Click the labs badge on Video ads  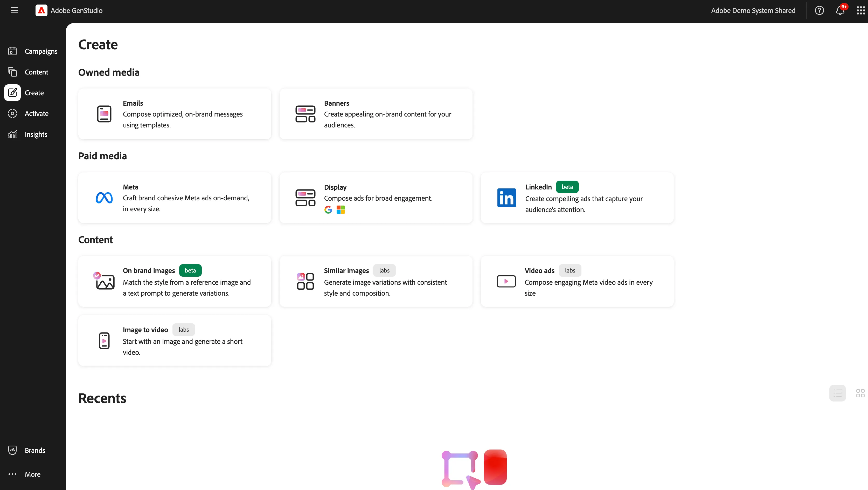(570, 270)
